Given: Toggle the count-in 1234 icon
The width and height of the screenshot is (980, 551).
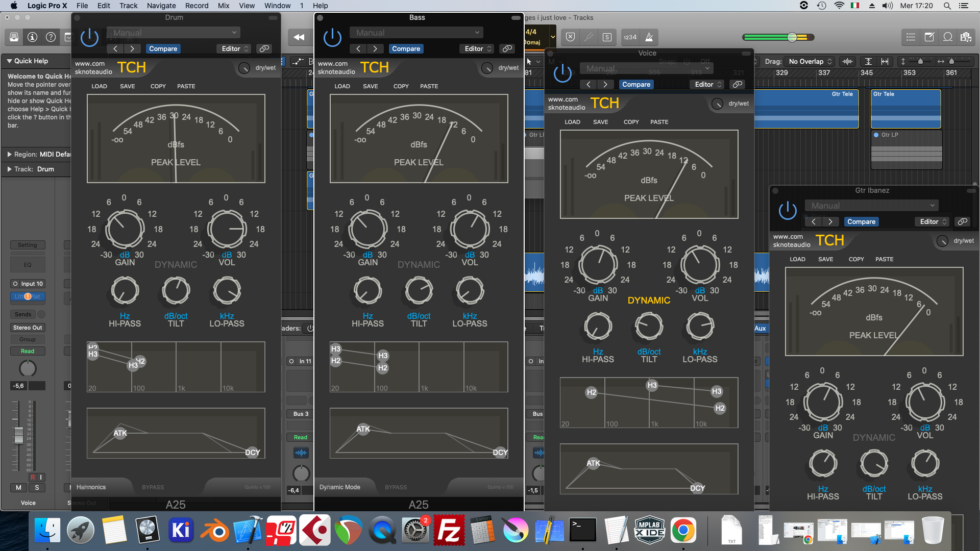Looking at the screenshot, I should [630, 37].
